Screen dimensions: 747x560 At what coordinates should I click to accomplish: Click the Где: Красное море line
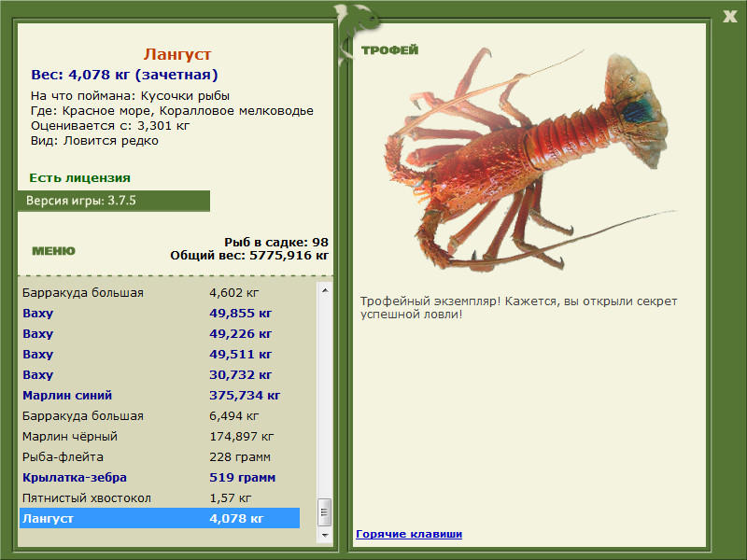pos(172,111)
